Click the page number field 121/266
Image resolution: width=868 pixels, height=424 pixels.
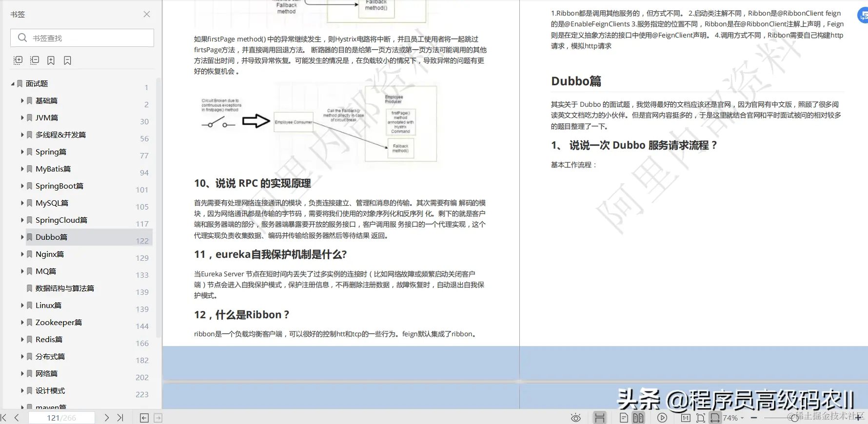point(61,418)
